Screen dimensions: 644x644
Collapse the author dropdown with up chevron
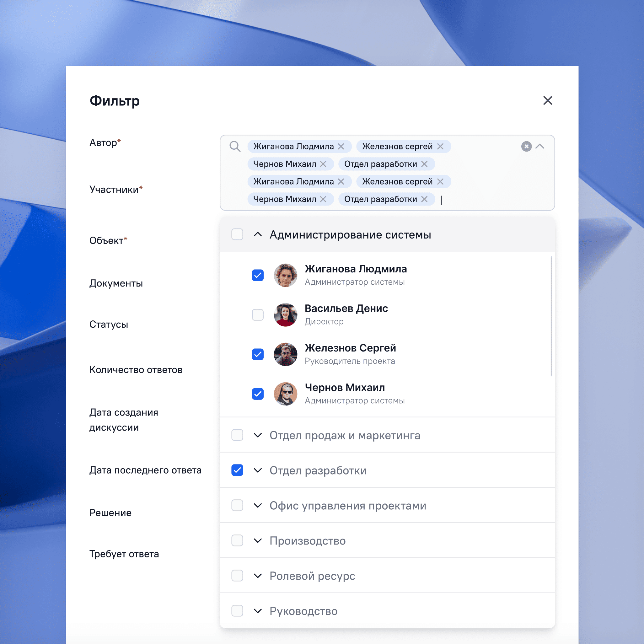coord(540,146)
